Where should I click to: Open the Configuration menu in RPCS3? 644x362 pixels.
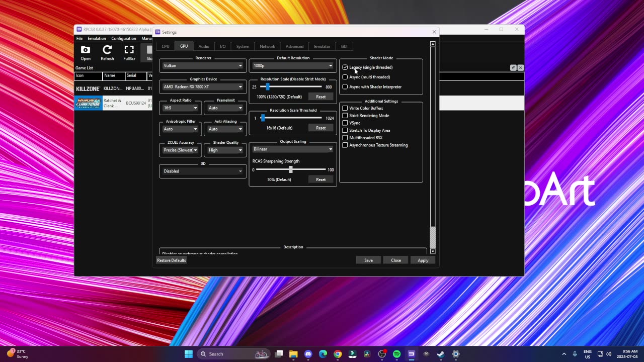[x=124, y=39]
